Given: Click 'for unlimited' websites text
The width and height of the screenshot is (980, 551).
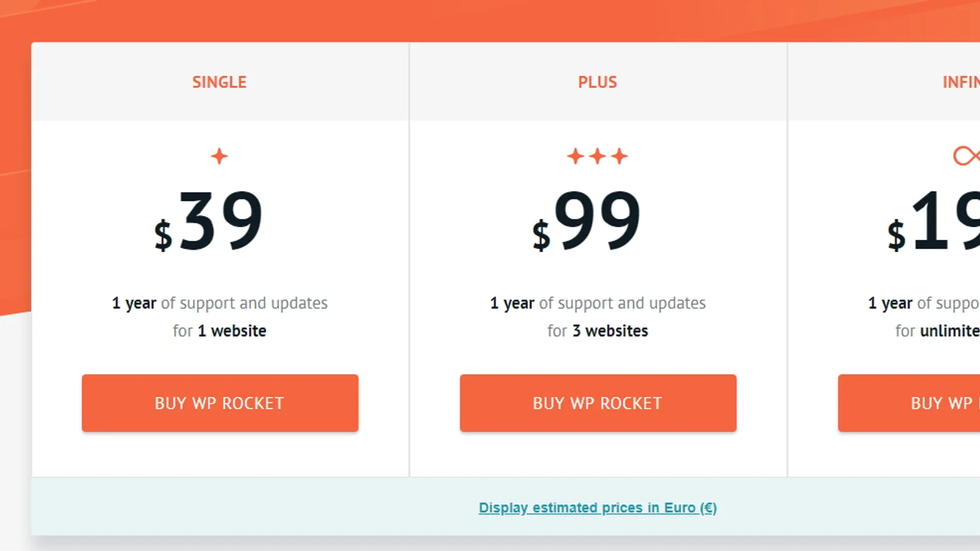Looking at the screenshot, I should click(937, 331).
